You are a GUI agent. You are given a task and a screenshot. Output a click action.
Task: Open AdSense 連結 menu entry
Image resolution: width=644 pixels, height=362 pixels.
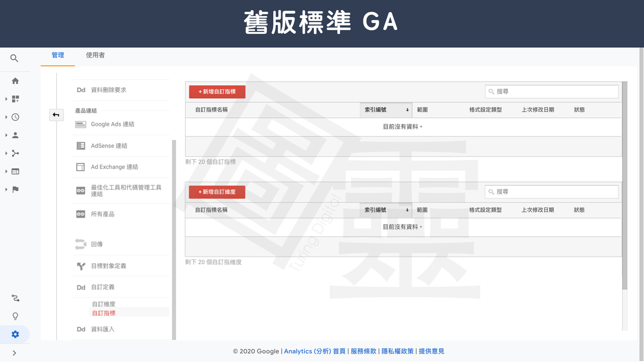[x=109, y=146]
